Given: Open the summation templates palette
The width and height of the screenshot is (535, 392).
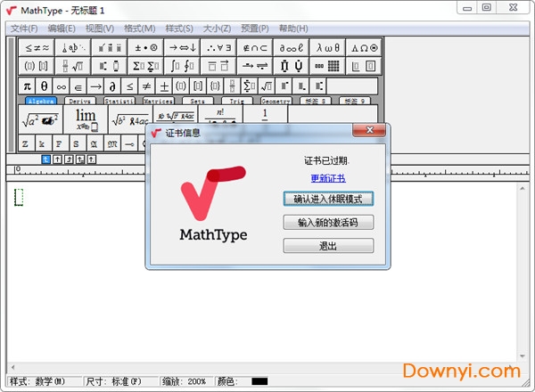Looking at the screenshot, I should pyautogui.click(x=146, y=66).
